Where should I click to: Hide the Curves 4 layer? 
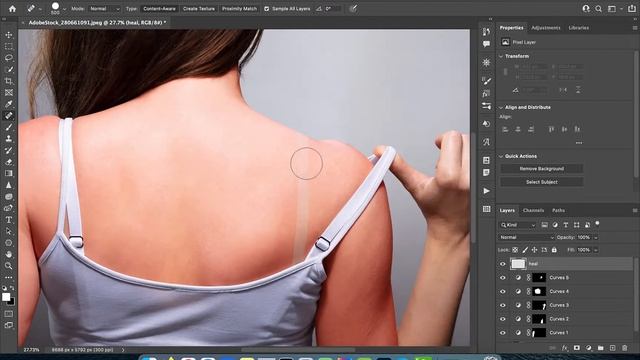(x=503, y=291)
